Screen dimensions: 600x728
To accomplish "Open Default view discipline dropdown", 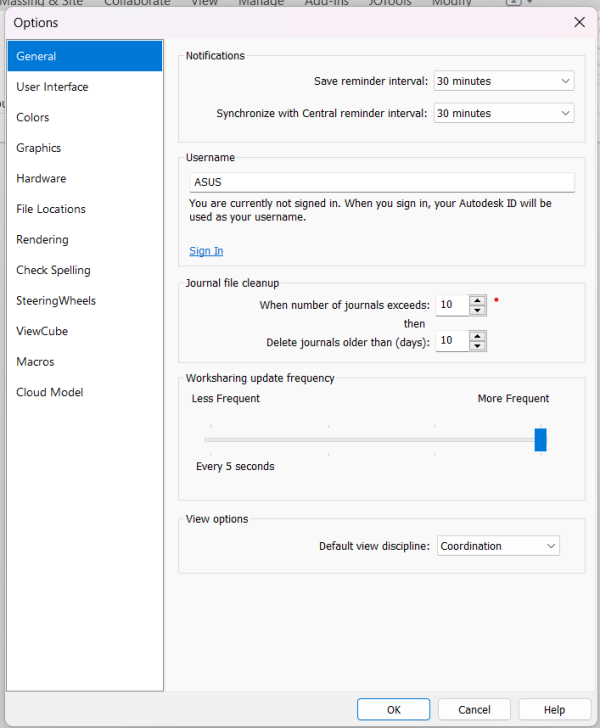I will (x=498, y=546).
